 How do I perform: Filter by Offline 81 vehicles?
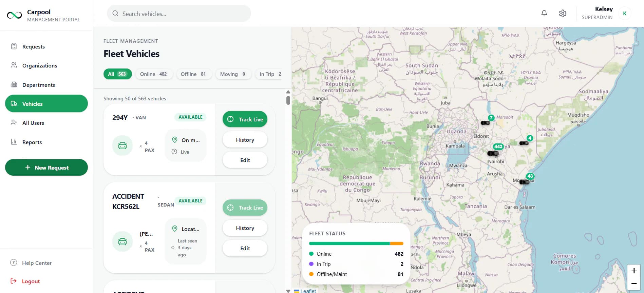point(194,74)
